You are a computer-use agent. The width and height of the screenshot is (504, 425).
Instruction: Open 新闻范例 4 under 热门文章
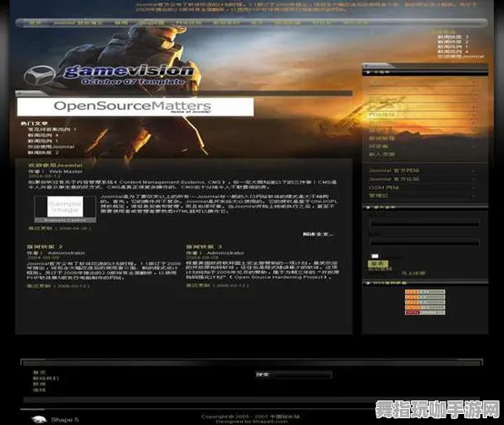(43, 135)
